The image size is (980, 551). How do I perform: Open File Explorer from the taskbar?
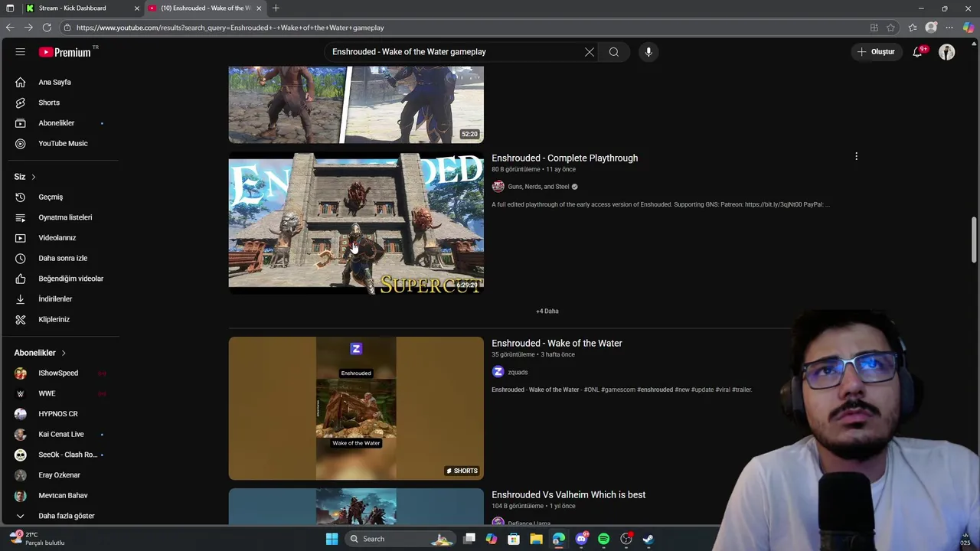click(x=536, y=539)
